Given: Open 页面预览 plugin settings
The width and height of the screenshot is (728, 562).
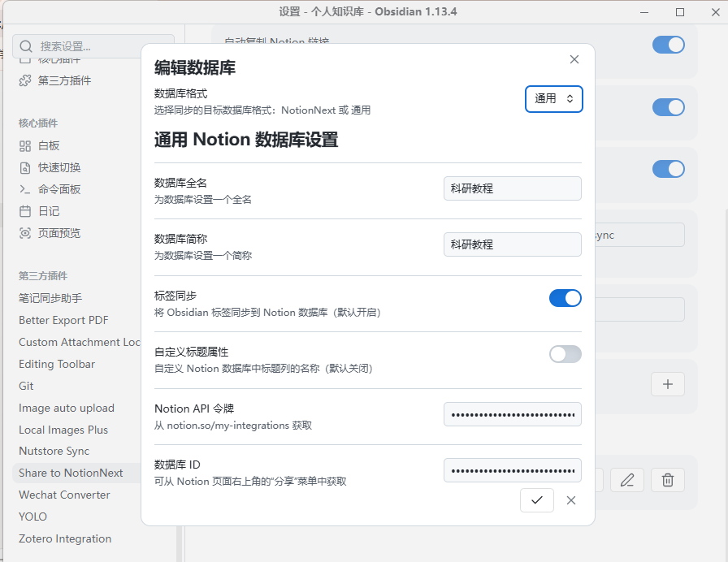Looking at the screenshot, I should pyautogui.click(x=59, y=233).
